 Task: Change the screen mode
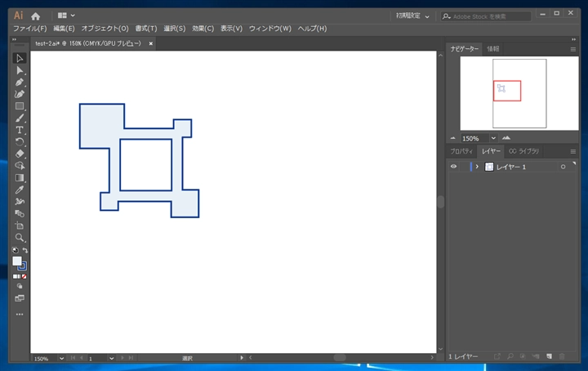[20, 298]
